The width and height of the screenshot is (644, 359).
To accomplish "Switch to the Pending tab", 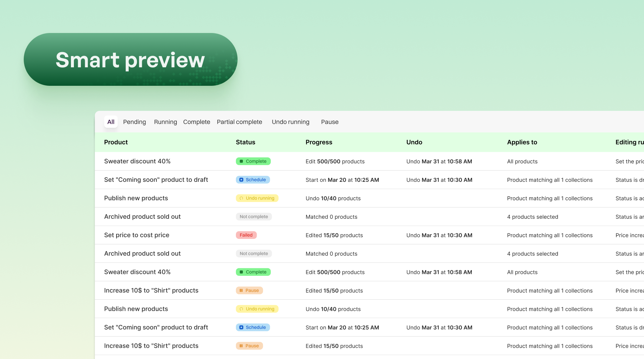I will (134, 122).
